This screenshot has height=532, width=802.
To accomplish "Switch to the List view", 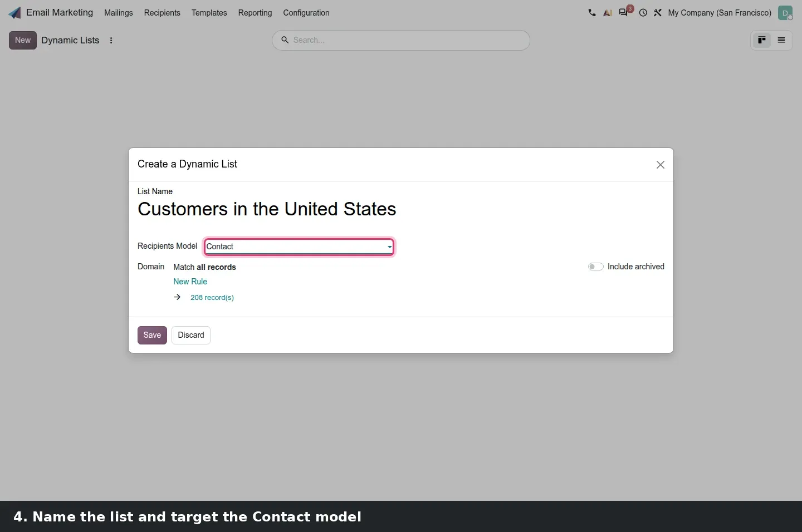I will pyautogui.click(x=781, y=40).
